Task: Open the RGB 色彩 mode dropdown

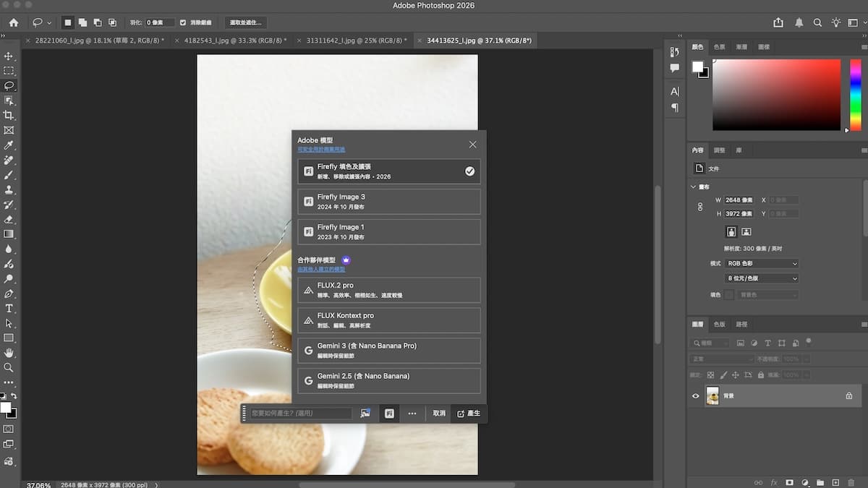Action: click(x=762, y=264)
